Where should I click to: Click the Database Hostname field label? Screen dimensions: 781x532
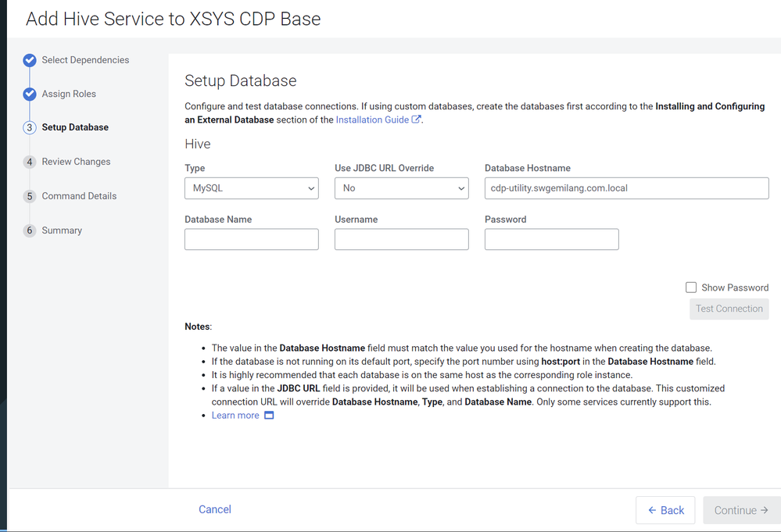pos(528,168)
